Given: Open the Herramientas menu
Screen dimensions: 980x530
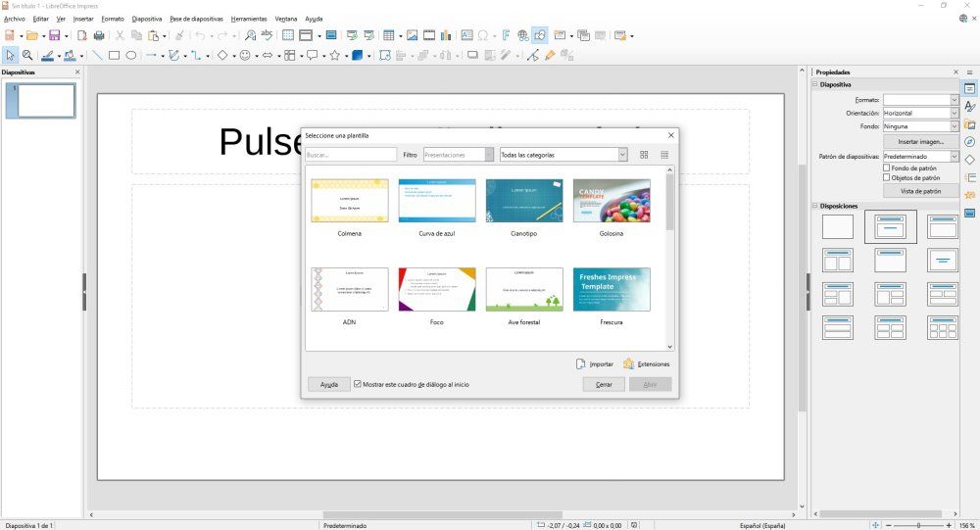Looking at the screenshot, I should click(249, 19).
